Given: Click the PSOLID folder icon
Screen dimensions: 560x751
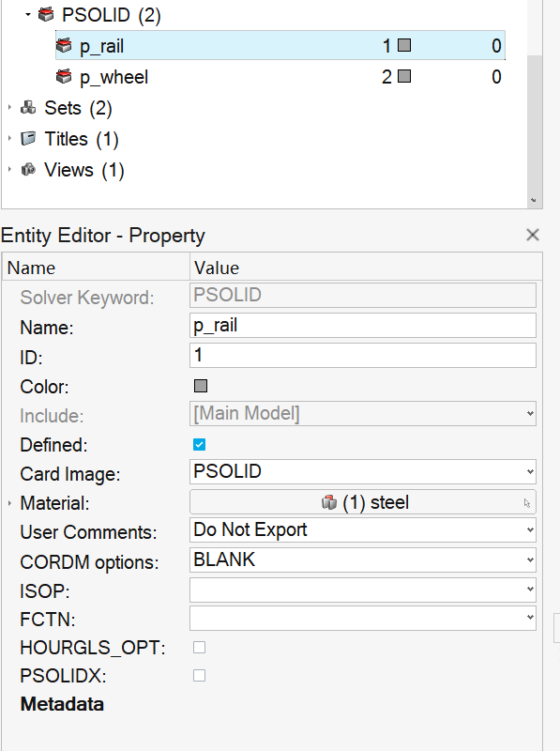Looking at the screenshot, I should pyautogui.click(x=46, y=15).
